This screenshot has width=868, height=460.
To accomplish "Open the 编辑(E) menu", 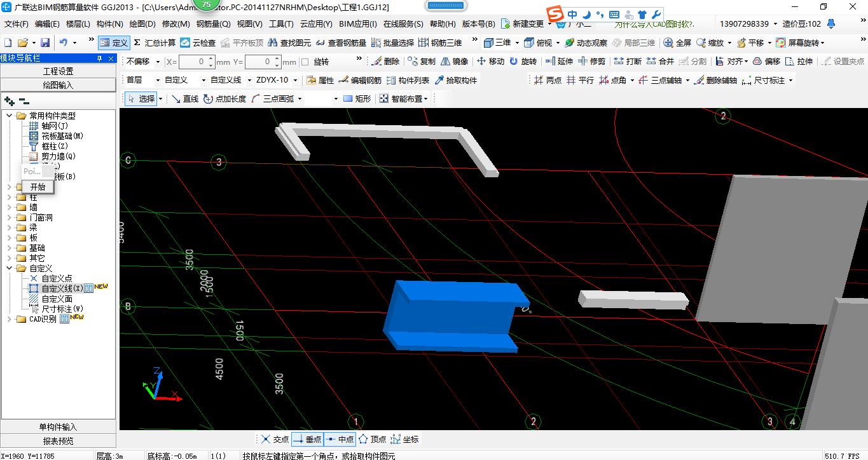I will [47, 24].
